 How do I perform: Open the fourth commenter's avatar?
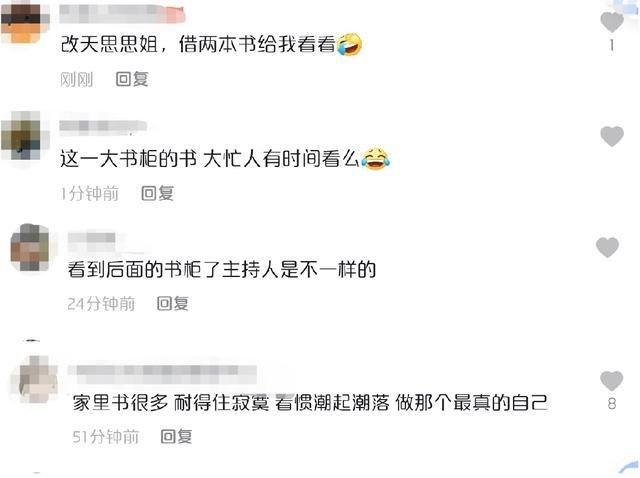click(37, 380)
